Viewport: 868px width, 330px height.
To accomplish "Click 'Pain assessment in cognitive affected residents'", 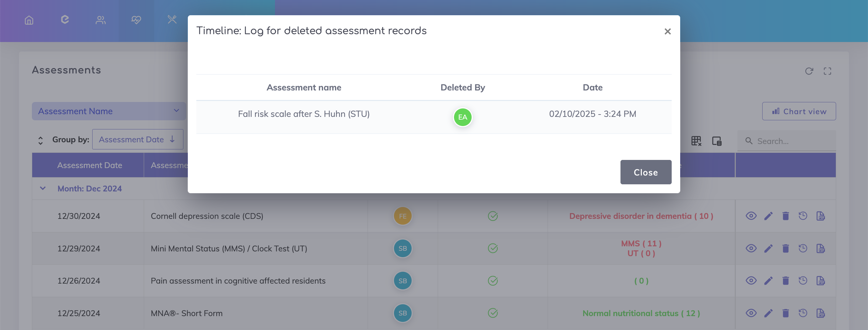I will (238, 281).
